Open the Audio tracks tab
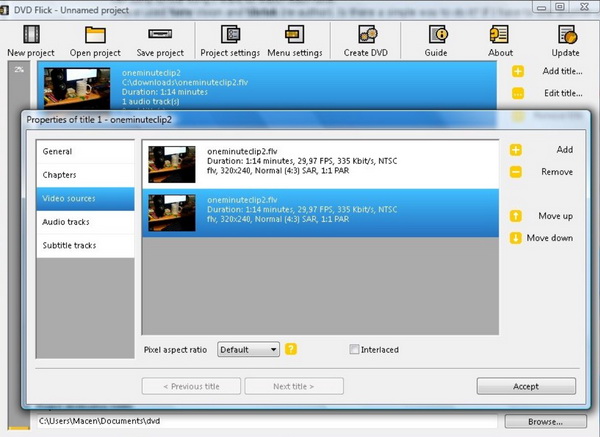Viewport: 600px width, 437px height. (x=85, y=222)
